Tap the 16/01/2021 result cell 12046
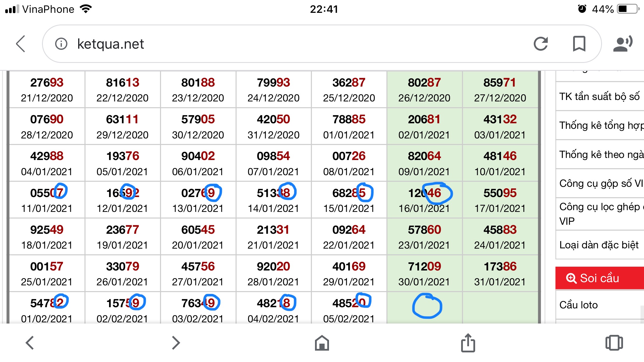This screenshot has width=644, height=362. (x=424, y=200)
